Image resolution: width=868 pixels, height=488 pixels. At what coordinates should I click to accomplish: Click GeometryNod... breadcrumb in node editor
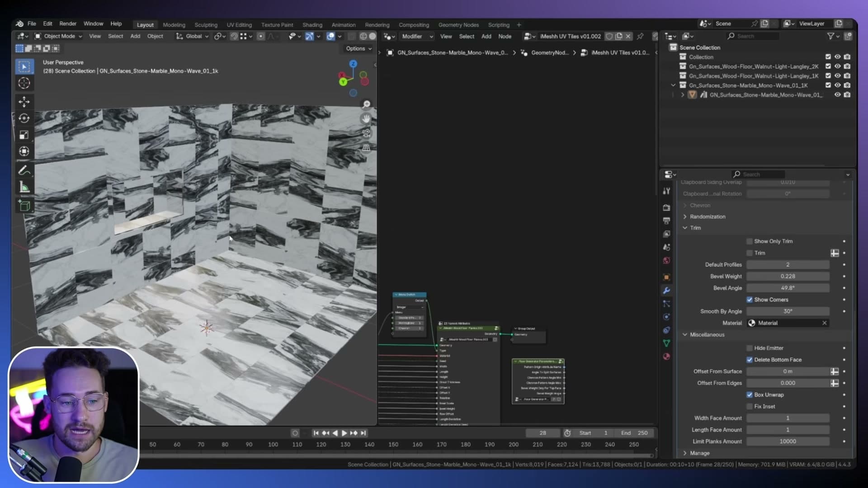[x=546, y=53]
